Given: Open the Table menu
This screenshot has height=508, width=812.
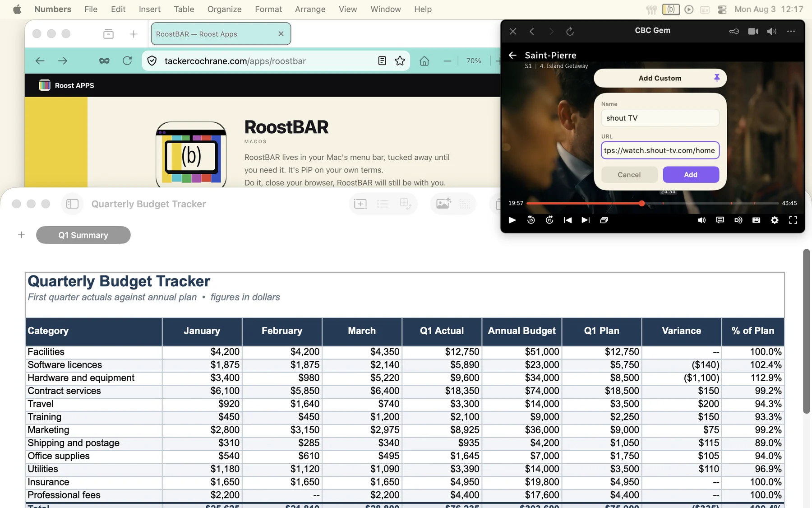Looking at the screenshot, I should [x=184, y=9].
